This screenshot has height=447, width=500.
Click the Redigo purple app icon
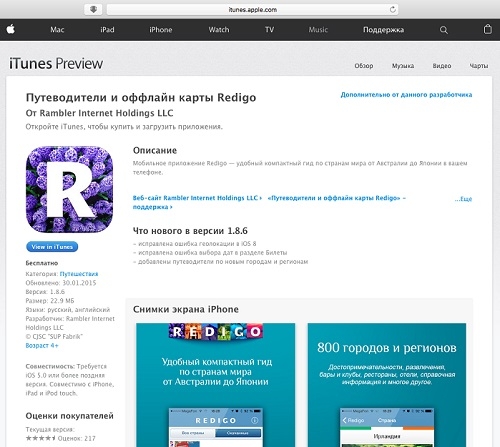(x=69, y=189)
